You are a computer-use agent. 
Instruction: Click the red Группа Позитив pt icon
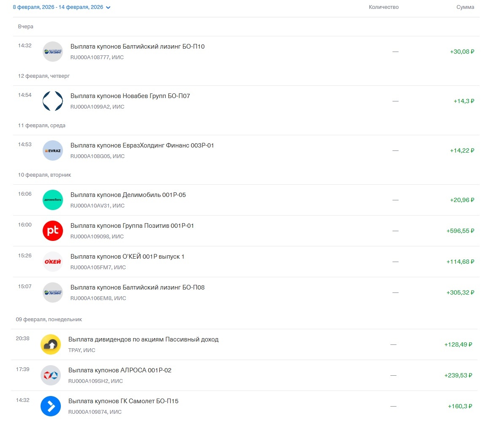(x=53, y=231)
